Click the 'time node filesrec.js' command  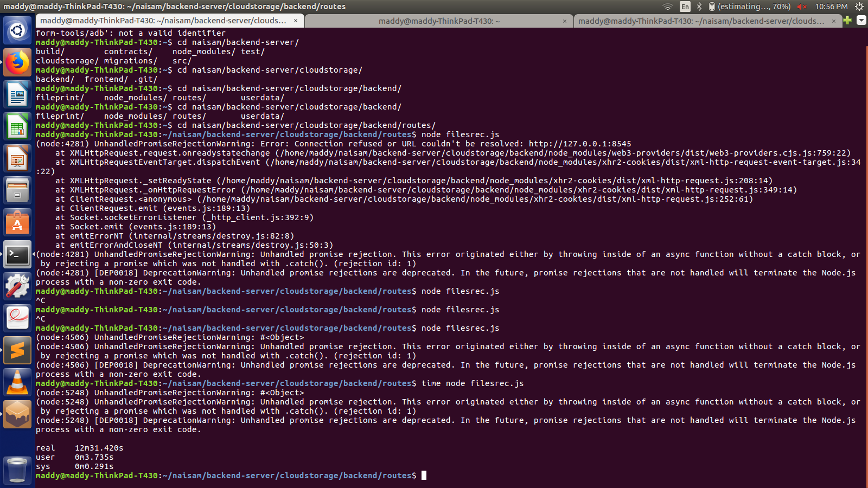click(x=473, y=383)
